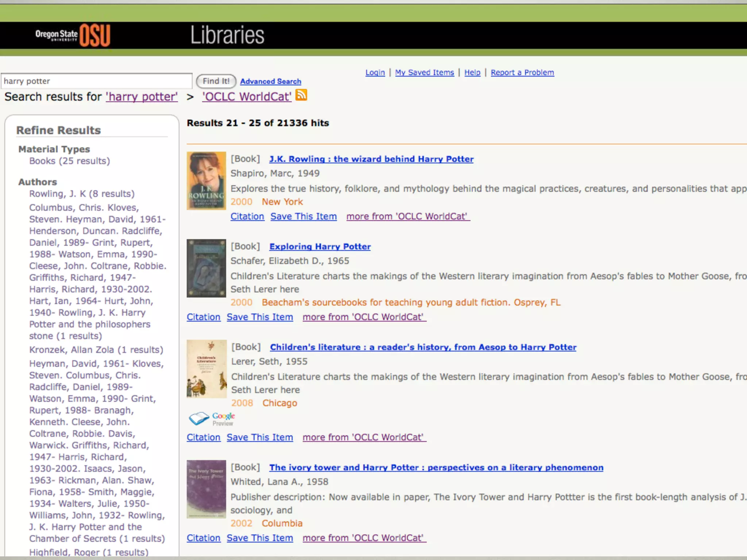
Task: Click Report a Problem link
Action: (522, 73)
